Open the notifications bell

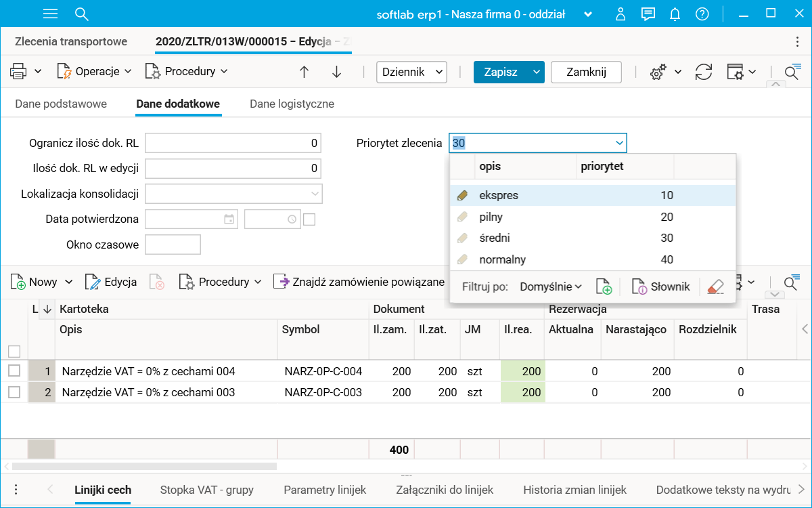tap(675, 14)
